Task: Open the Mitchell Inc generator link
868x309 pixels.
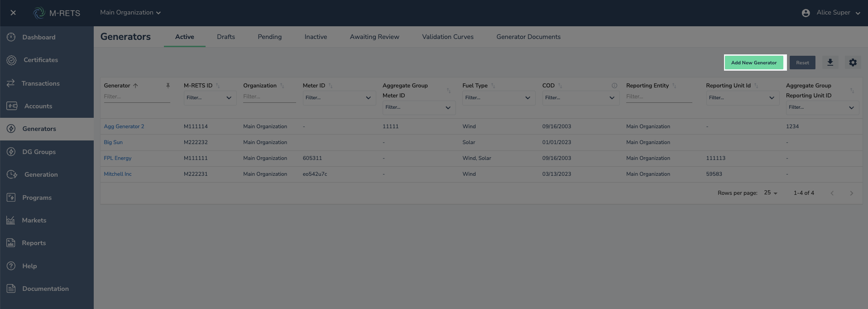Action: 118,174
